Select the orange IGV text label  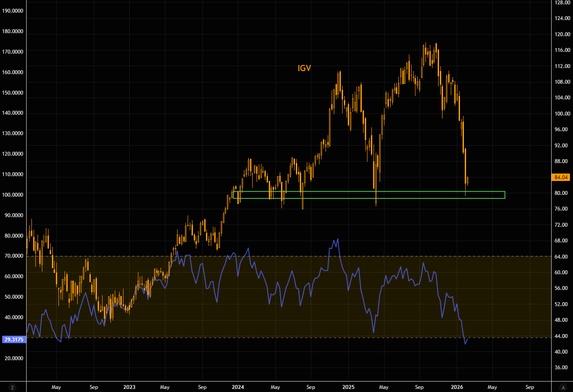(304, 68)
